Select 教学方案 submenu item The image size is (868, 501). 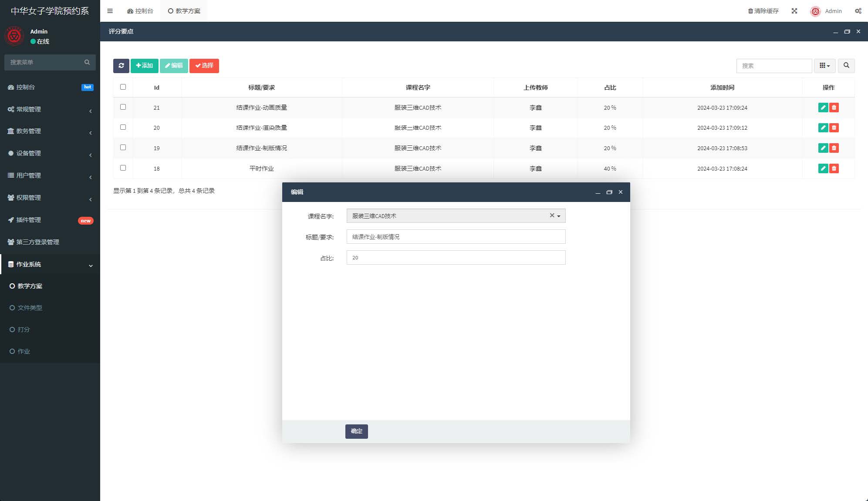point(50,286)
